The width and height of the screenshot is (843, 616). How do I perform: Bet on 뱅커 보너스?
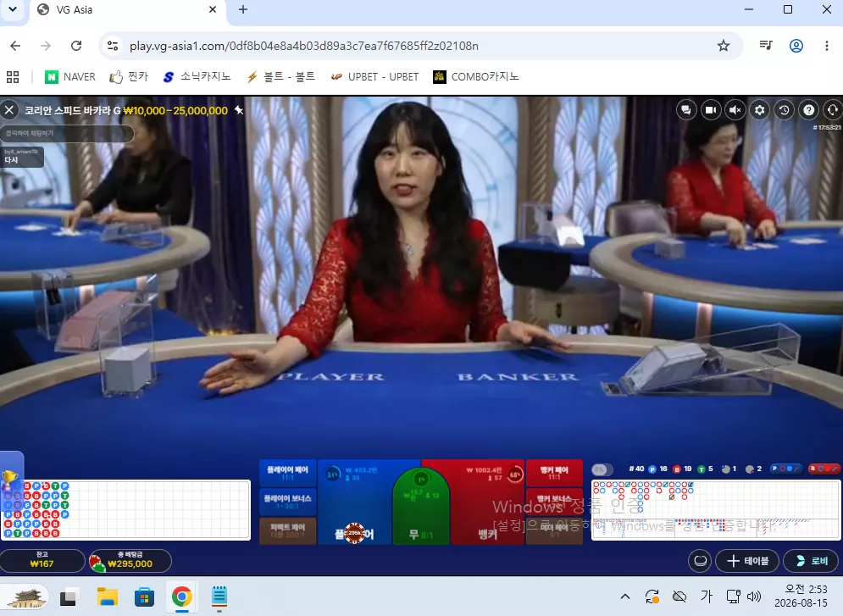point(554,502)
